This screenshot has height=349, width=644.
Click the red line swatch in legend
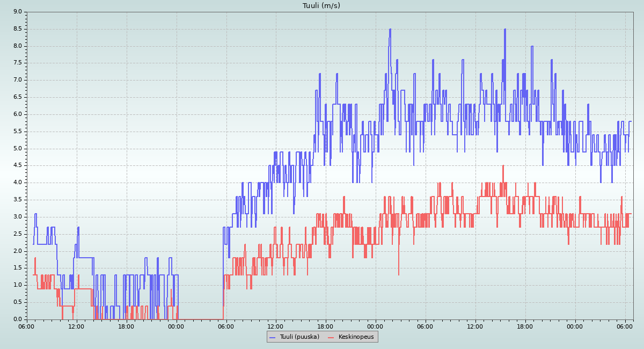(x=331, y=337)
